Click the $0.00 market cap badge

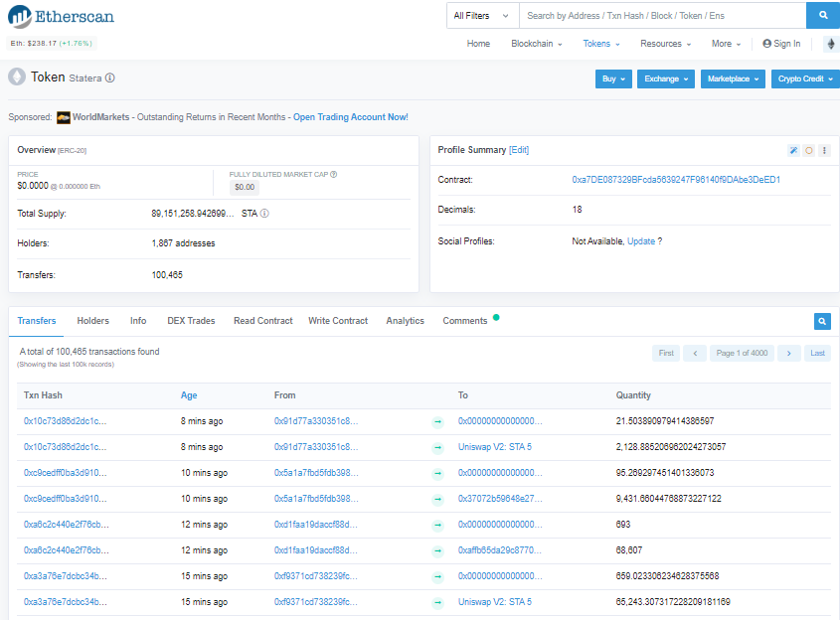click(245, 188)
